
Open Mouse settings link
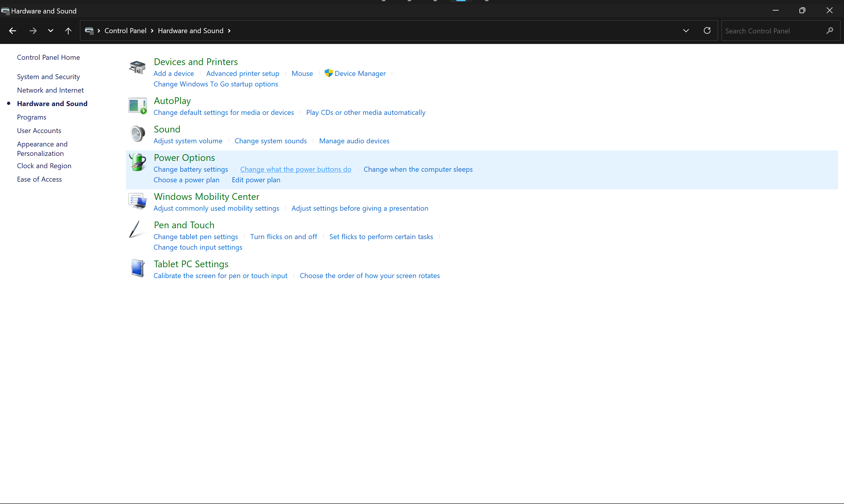[302, 74]
